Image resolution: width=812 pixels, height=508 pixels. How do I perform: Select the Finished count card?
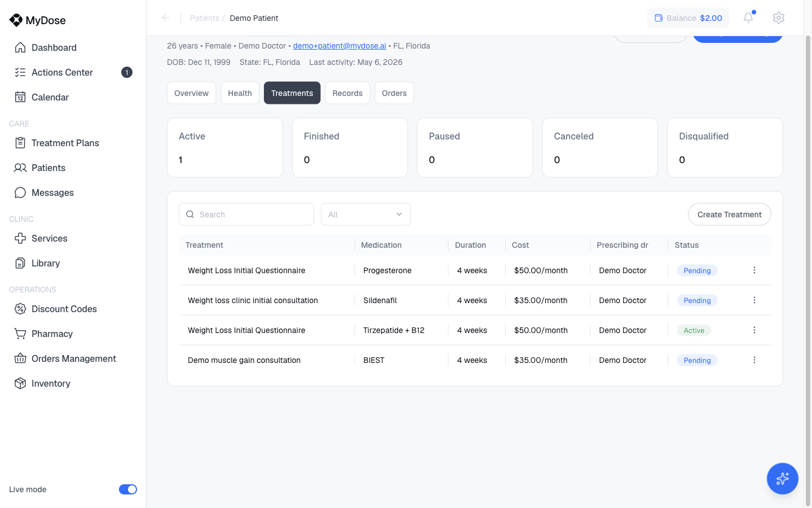pos(350,147)
